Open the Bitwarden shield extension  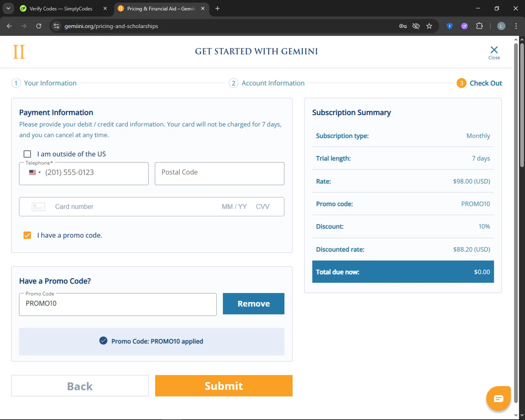pos(450,26)
